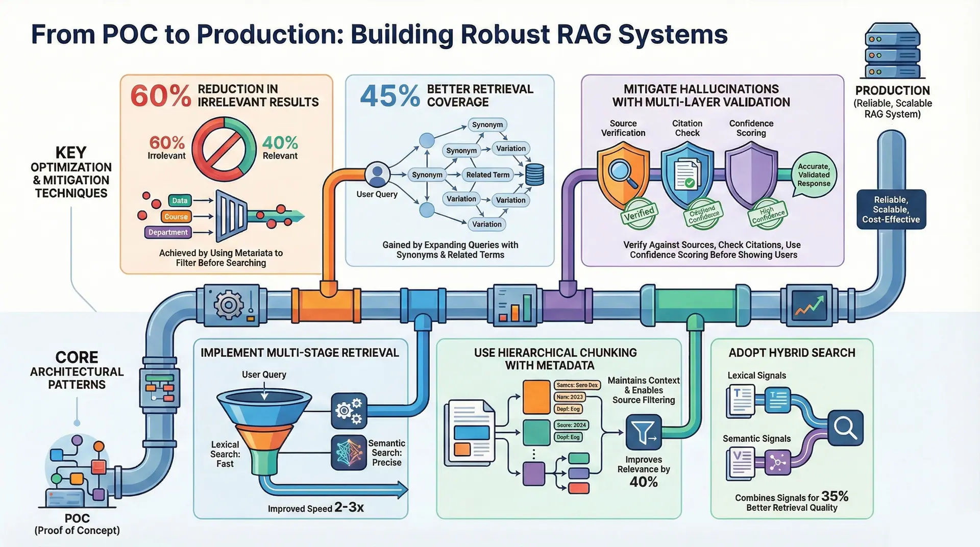Click the purple Department tag

(168, 232)
